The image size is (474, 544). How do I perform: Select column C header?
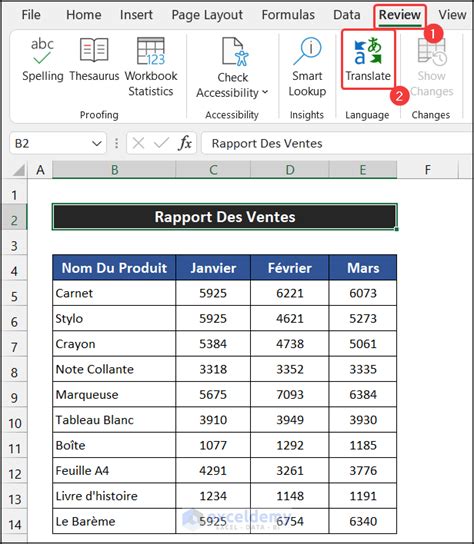point(213,170)
